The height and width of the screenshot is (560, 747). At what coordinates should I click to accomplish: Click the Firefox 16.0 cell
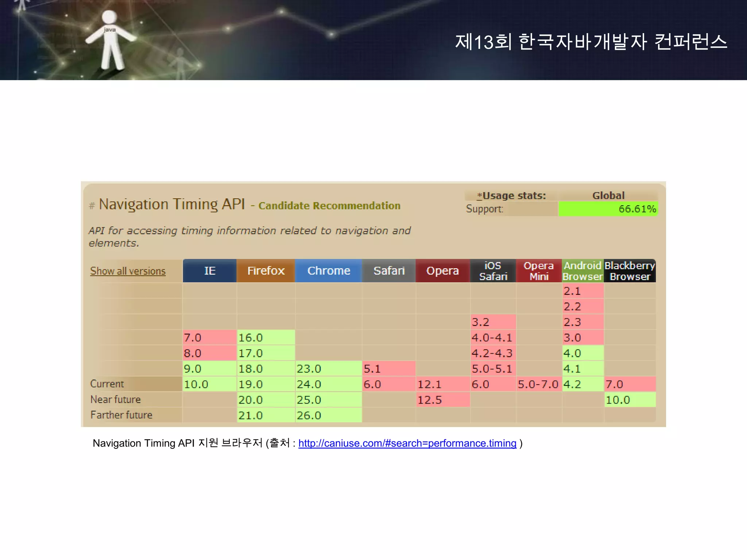click(x=266, y=338)
